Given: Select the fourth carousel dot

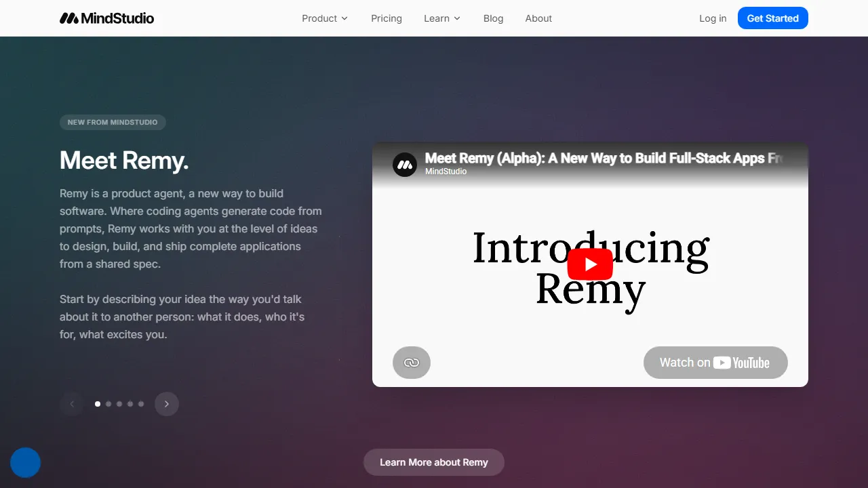Looking at the screenshot, I should [130, 404].
